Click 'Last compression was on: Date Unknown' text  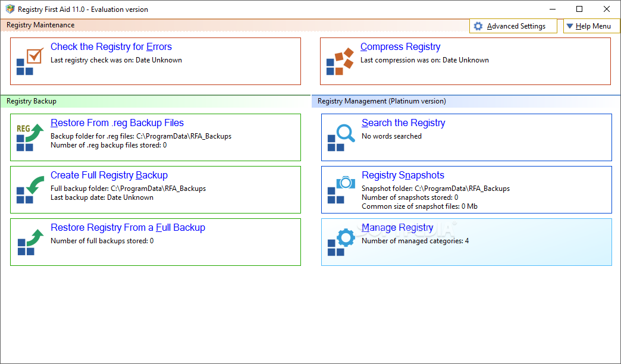(424, 60)
